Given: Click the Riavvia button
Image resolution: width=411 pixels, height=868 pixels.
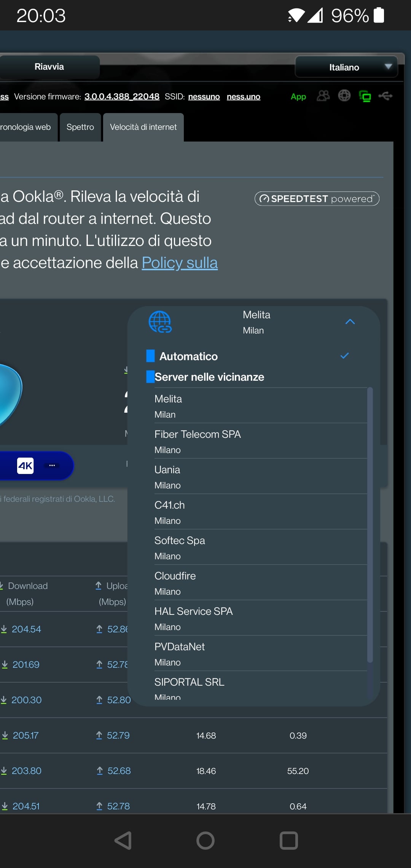Looking at the screenshot, I should pos(49,67).
